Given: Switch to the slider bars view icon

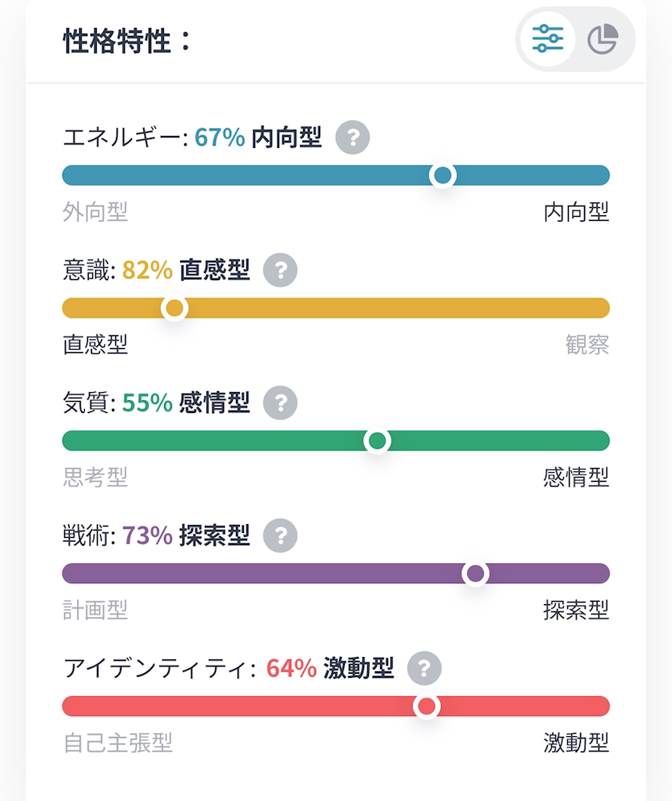Looking at the screenshot, I should [547, 39].
